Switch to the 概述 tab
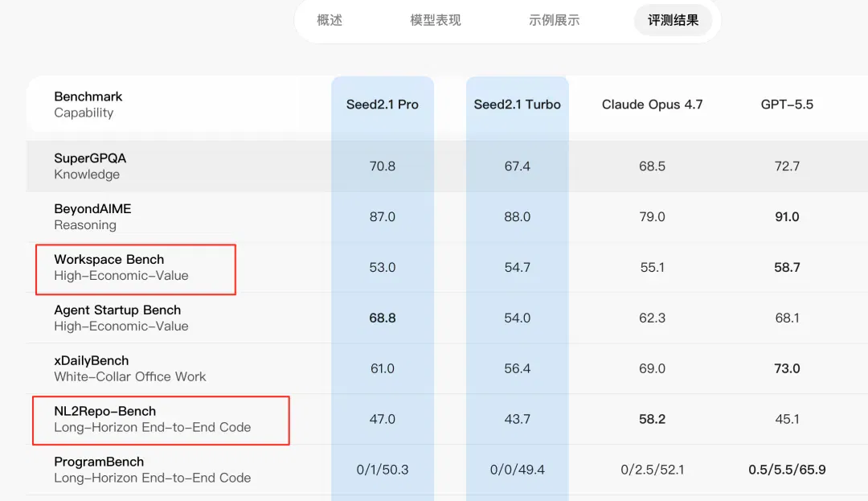Viewport: 868px width, 501px height. (x=330, y=20)
